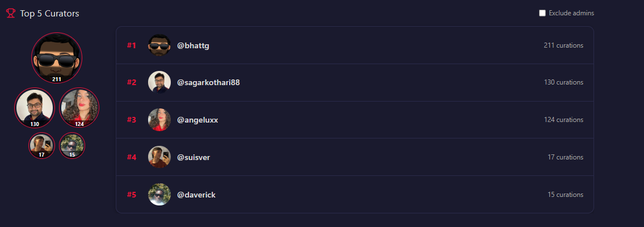
Task: Open the @bhattg profile link
Action: 193,45
